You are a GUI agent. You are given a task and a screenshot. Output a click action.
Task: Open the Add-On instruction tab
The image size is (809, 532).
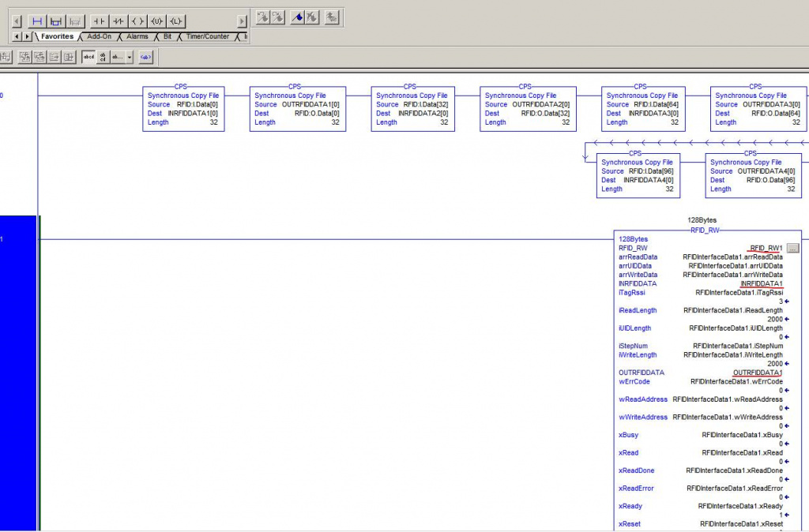99,36
